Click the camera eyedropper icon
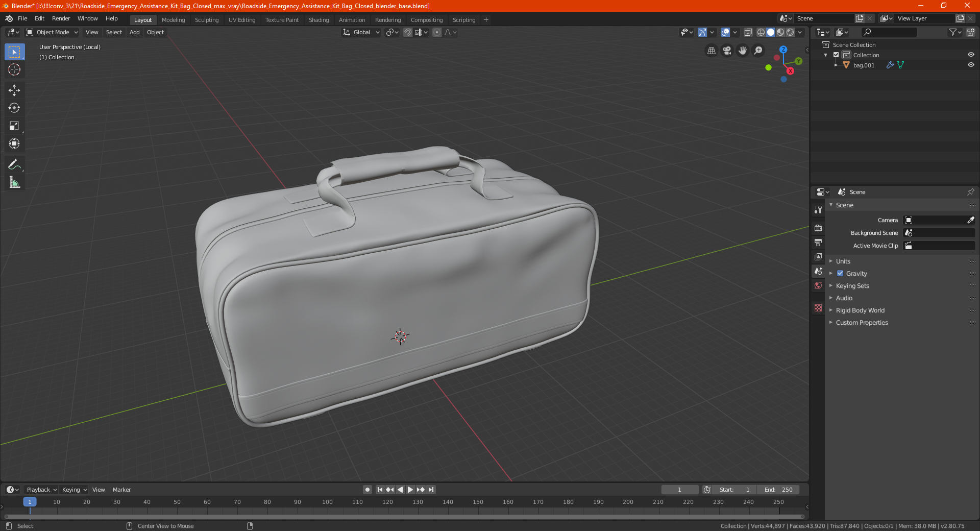The image size is (980, 531). 970,220
